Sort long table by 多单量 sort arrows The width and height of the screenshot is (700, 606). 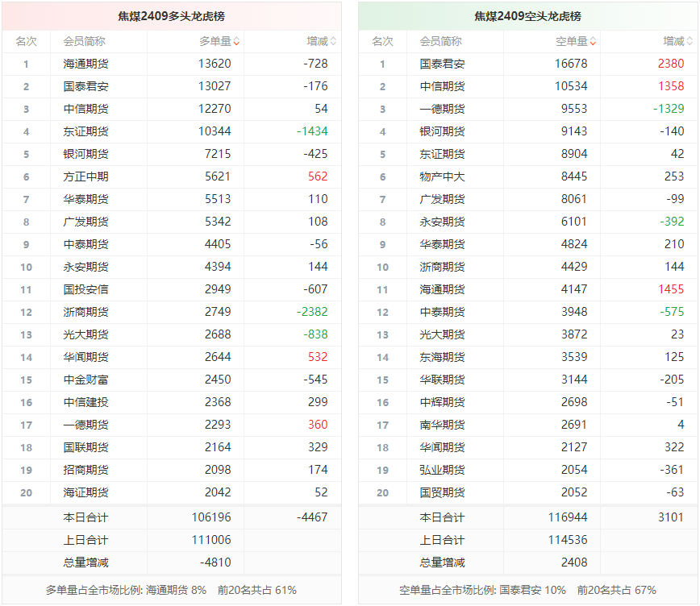pos(236,41)
